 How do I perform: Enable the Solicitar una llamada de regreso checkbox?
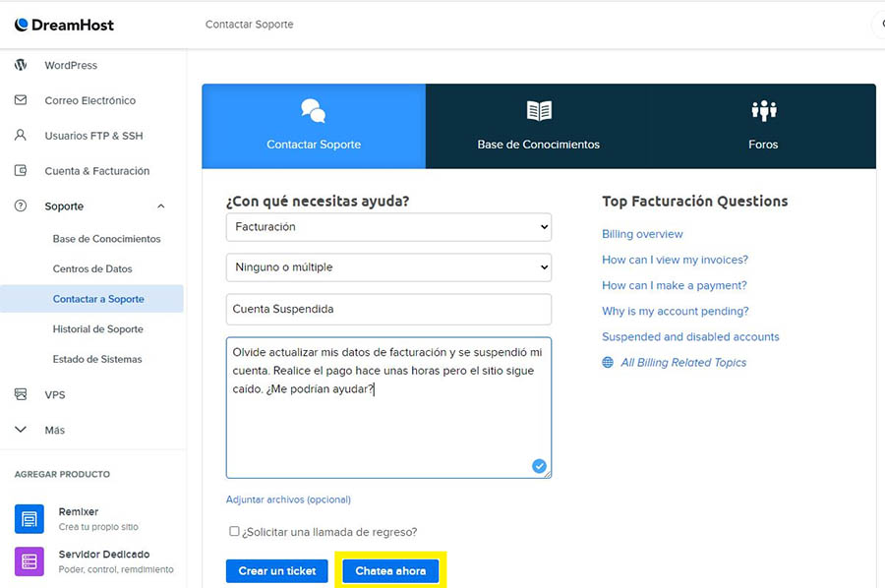coord(234,531)
